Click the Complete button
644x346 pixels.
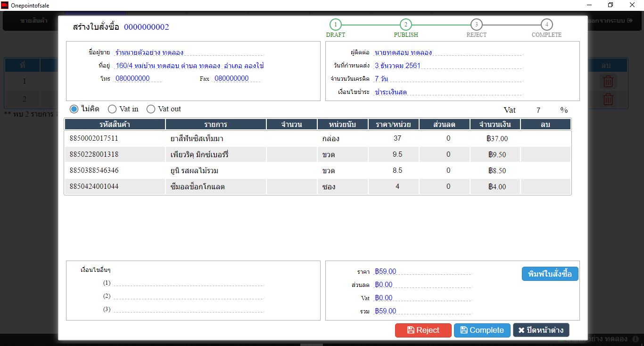(482, 330)
